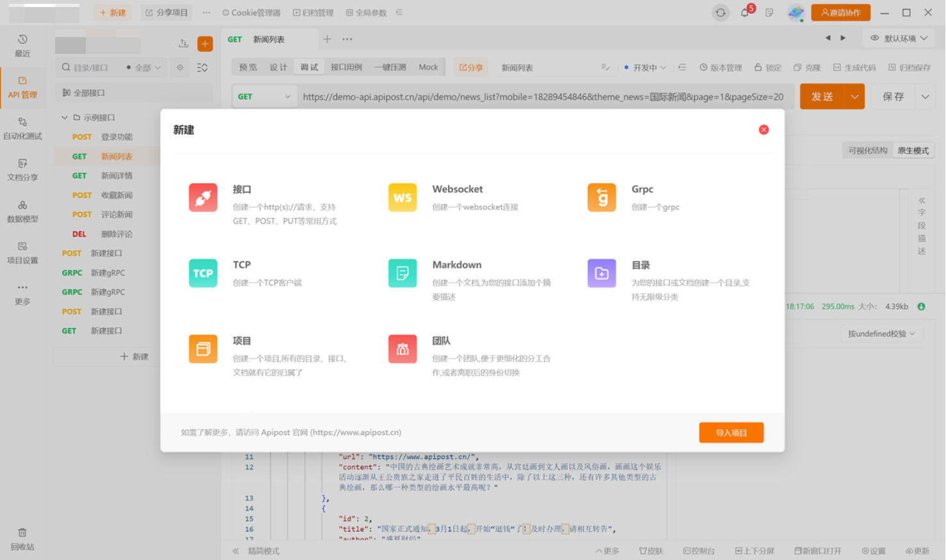
Task: Open the 默认环境 environment dropdown
Action: [899, 38]
